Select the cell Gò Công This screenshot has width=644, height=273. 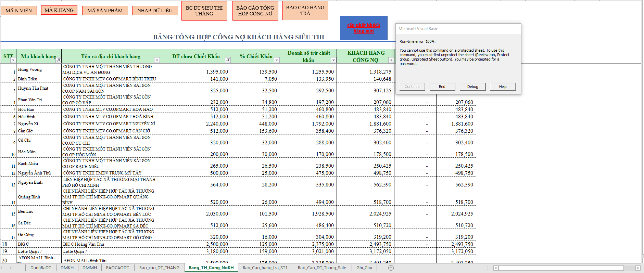39,234
